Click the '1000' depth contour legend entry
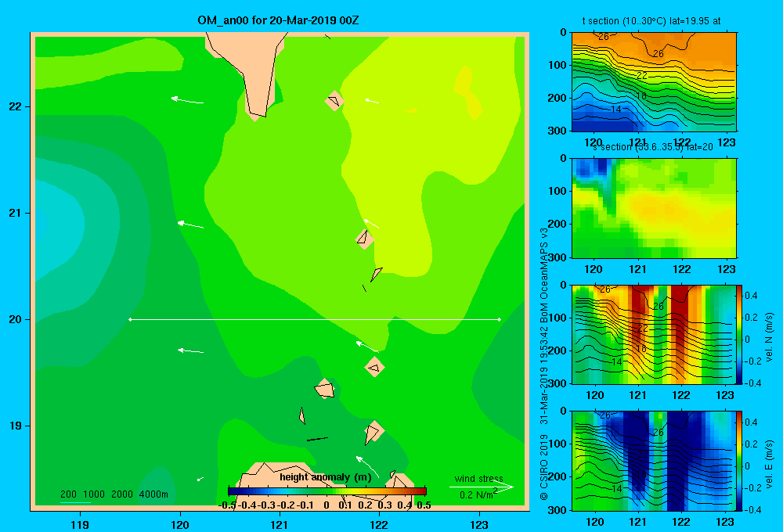The image size is (783, 532). pos(94,494)
